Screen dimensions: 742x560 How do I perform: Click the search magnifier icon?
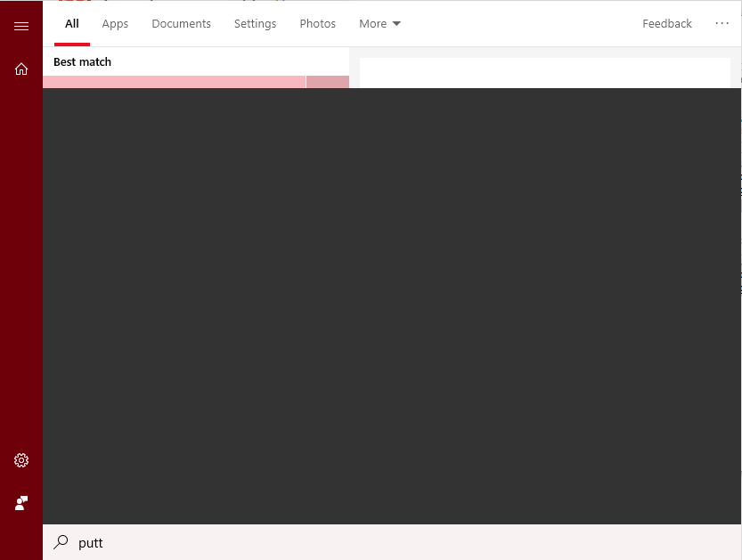click(x=60, y=543)
